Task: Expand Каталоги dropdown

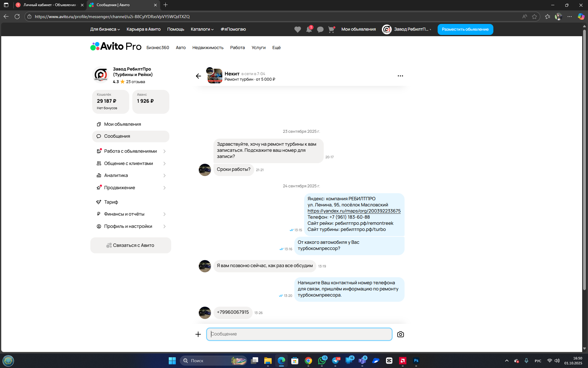Action: pyautogui.click(x=202, y=29)
